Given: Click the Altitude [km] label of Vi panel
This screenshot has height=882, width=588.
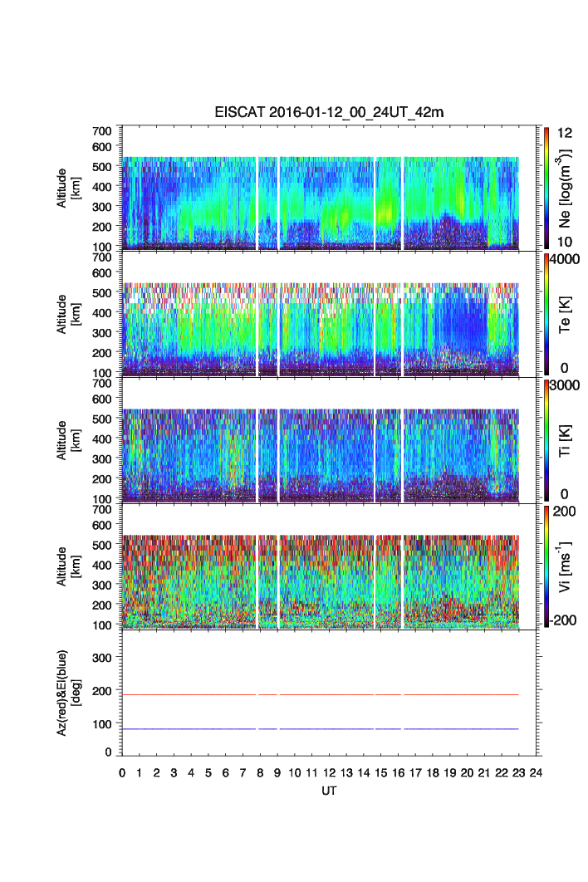Looking at the screenshot, I should pos(68,566).
